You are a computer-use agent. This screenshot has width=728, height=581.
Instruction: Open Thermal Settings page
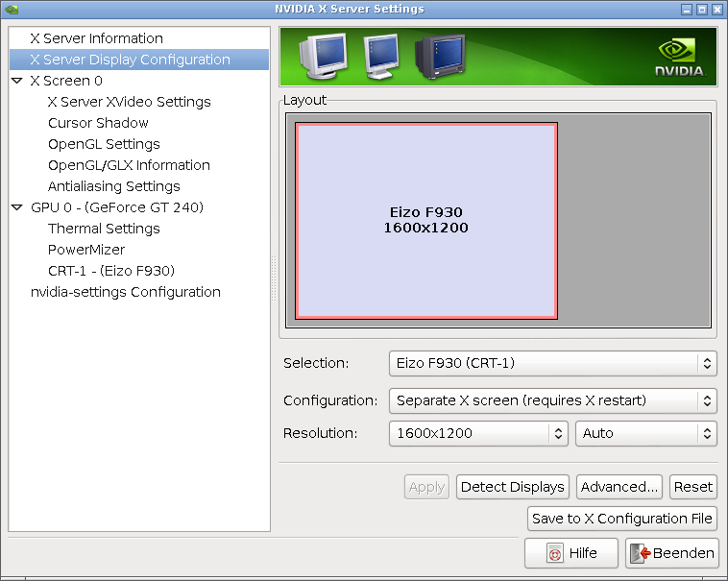(104, 229)
